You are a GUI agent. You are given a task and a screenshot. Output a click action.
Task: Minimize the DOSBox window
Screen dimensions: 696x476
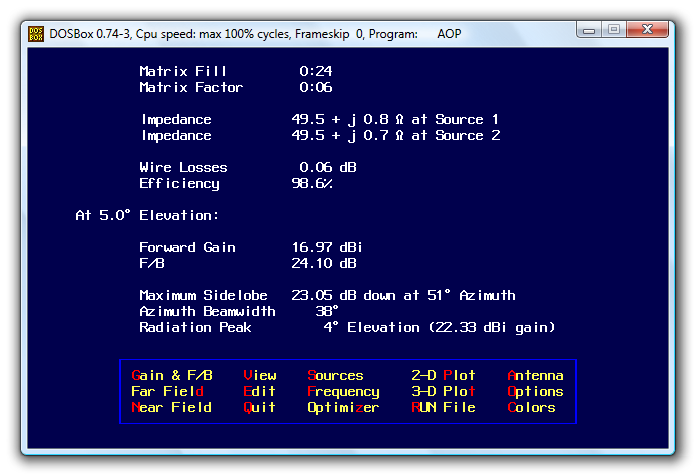pos(589,31)
